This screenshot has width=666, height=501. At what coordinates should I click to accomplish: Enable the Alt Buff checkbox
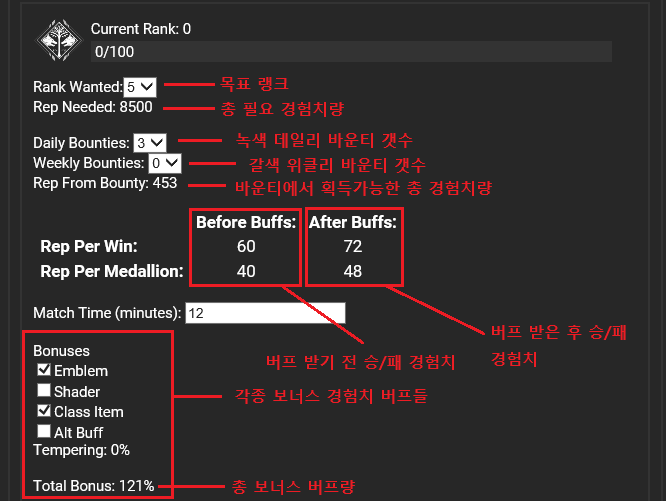44,431
